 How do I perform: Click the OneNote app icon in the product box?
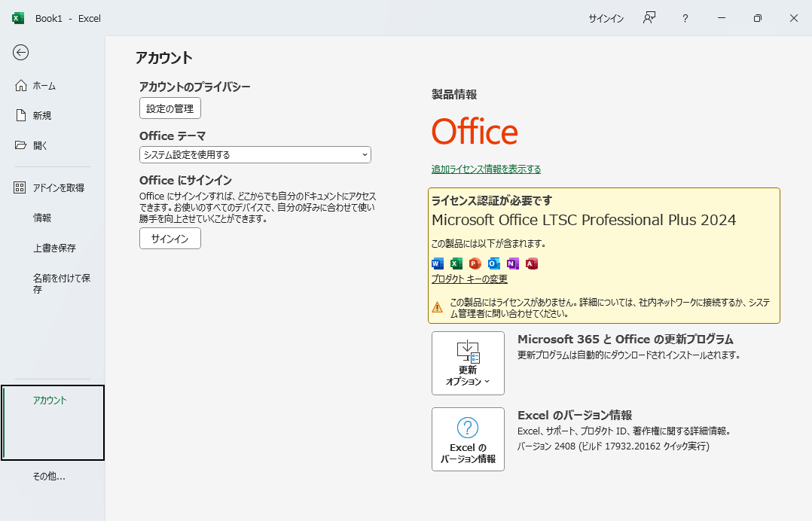tap(513, 264)
